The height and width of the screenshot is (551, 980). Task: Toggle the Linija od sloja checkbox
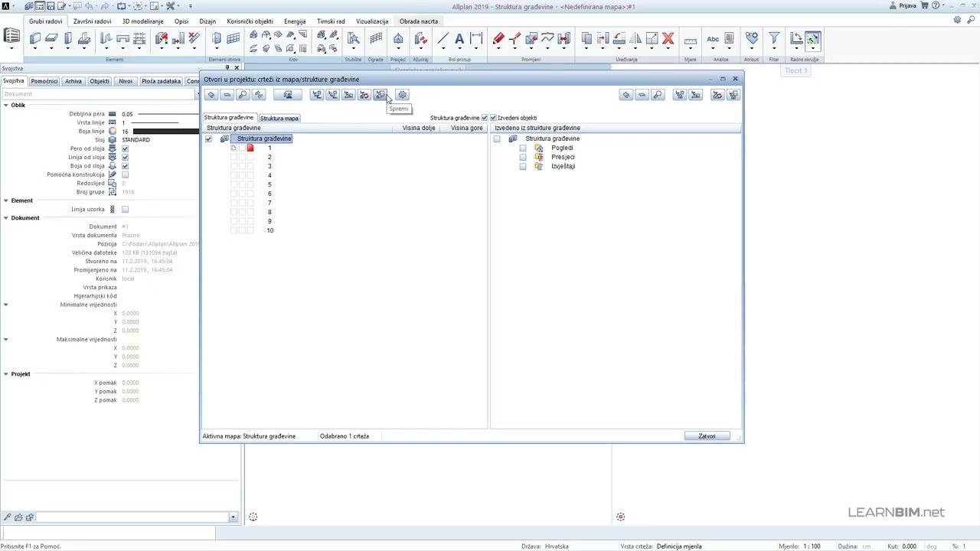pyautogui.click(x=125, y=157)
